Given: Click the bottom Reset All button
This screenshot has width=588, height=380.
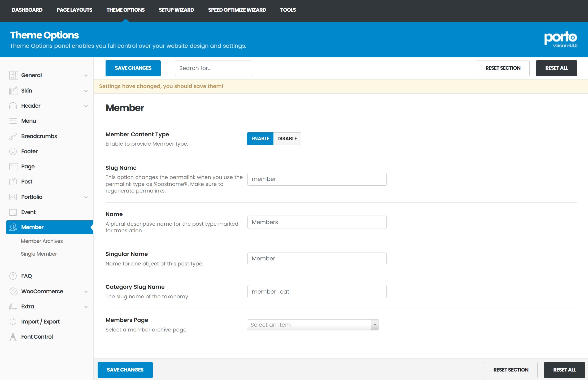Looking at the screenshot, I should [x=564, y=370].
